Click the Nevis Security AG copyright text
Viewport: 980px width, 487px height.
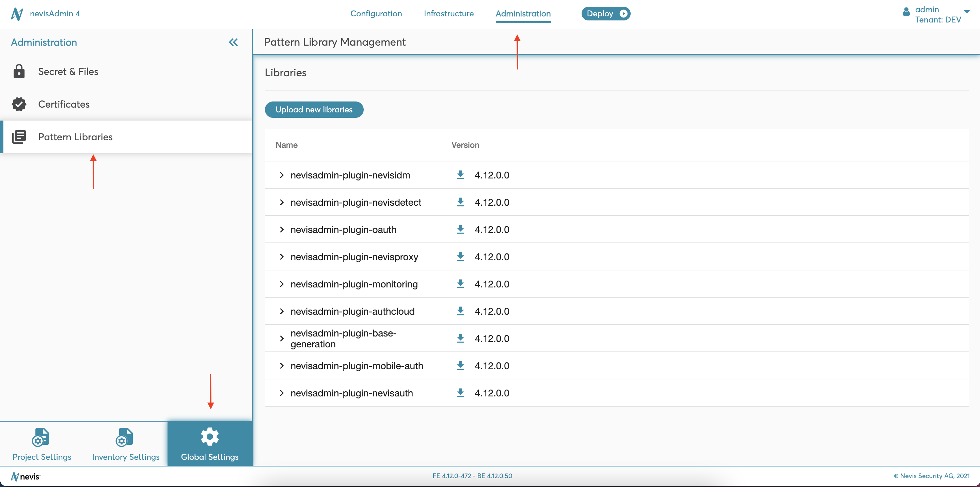[931, 476]
